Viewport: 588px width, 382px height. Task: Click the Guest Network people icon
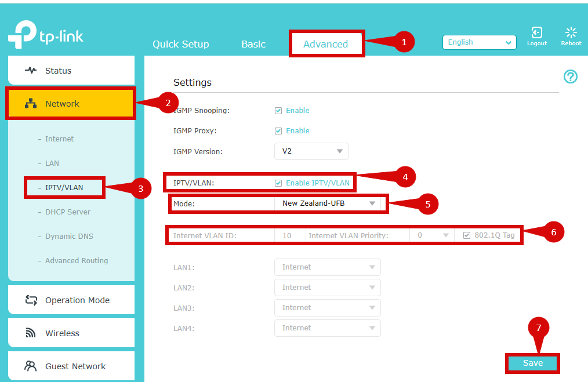(31, 366)
